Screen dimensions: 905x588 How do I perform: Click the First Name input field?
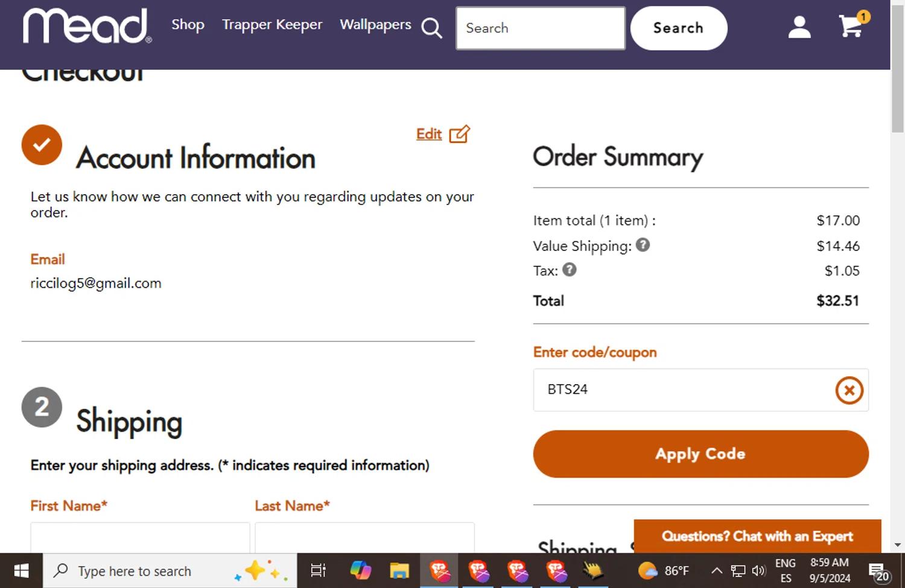click(x=140, y=538)
